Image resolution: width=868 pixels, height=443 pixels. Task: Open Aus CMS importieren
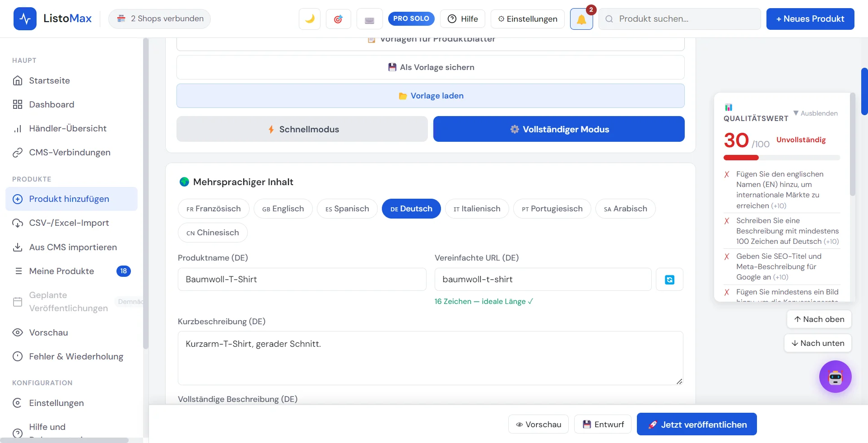click(71, 247)
